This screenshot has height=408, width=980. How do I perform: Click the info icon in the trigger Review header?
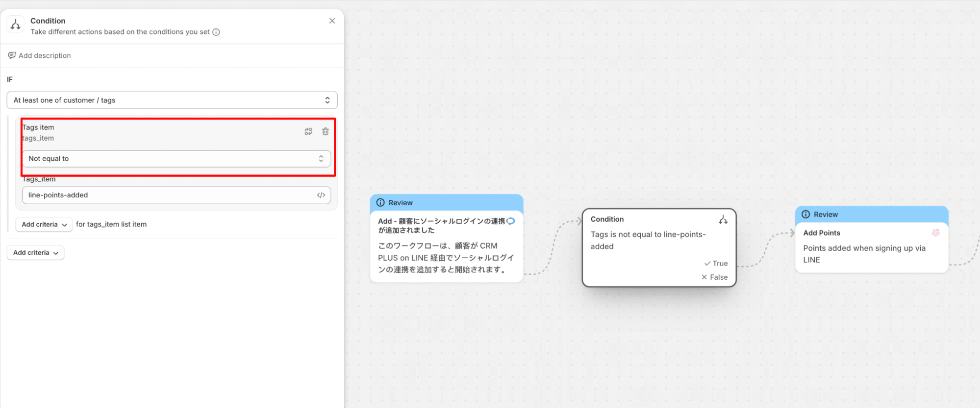point(380,203)
